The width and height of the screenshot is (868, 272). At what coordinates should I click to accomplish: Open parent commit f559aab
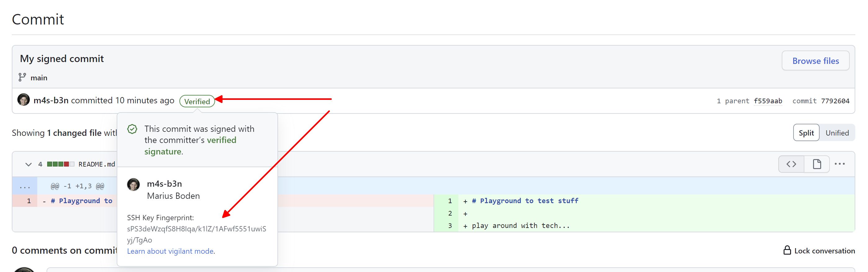[x=767, y=101]
